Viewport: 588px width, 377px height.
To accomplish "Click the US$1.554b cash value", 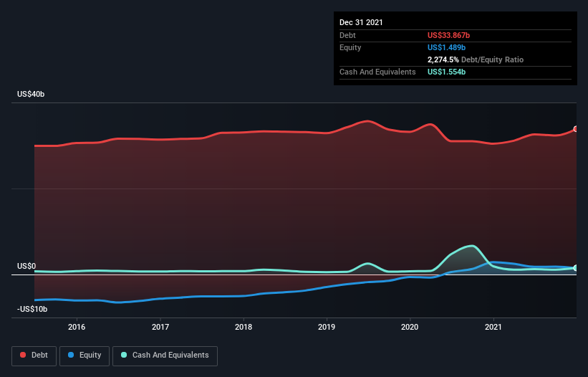I will [446, 72].
